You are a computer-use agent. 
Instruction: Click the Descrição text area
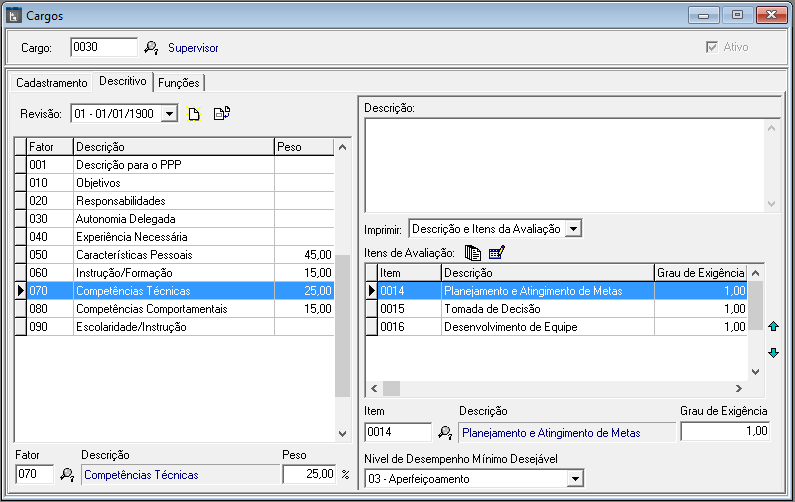click(x=565, y=165)
